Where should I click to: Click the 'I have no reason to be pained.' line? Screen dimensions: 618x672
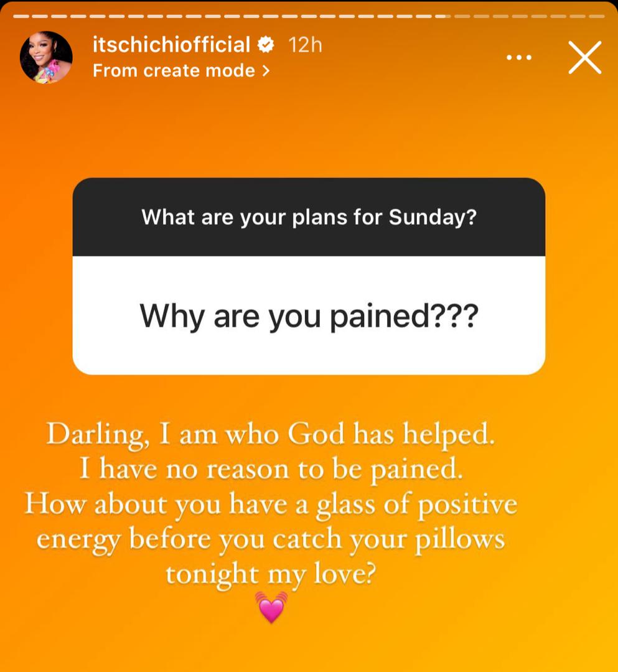pos(271,469)
